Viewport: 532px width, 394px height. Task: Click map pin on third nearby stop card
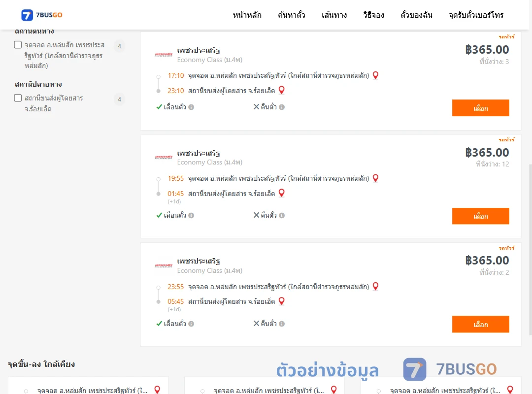[x=510, y=390]
